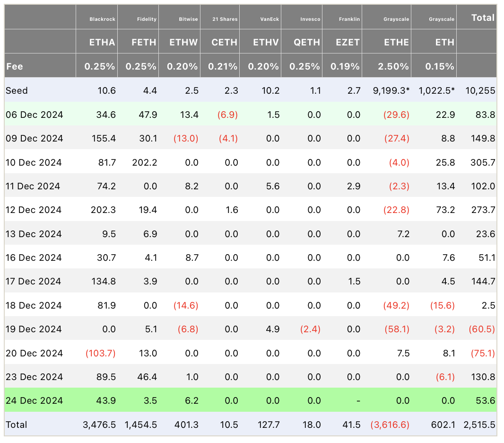The width and height of the screenshot is (504, 443).
Task: Click the 134.8 ETHA value
Action: coord(104,282)
